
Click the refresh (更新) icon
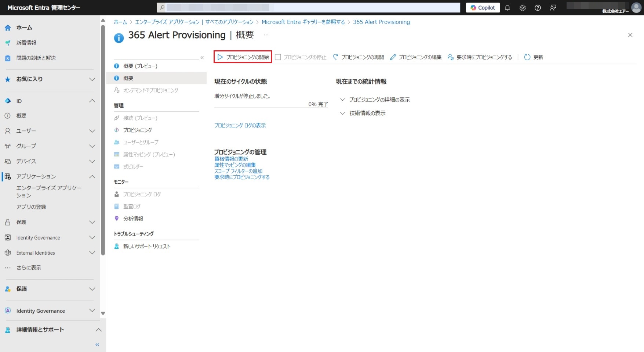click(527, 57)
